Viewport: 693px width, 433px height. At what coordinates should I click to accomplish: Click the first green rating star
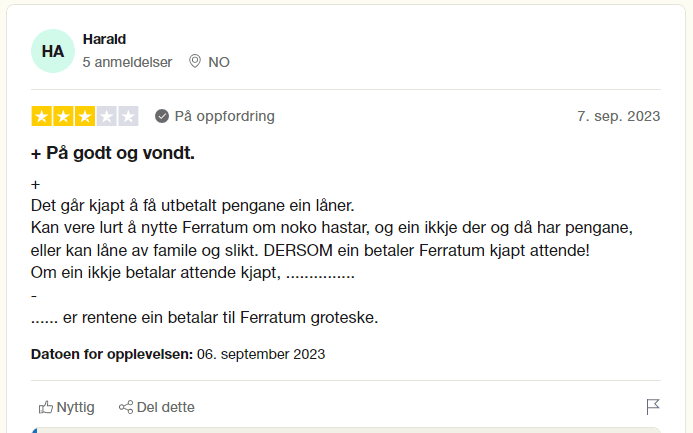point(42,116)
